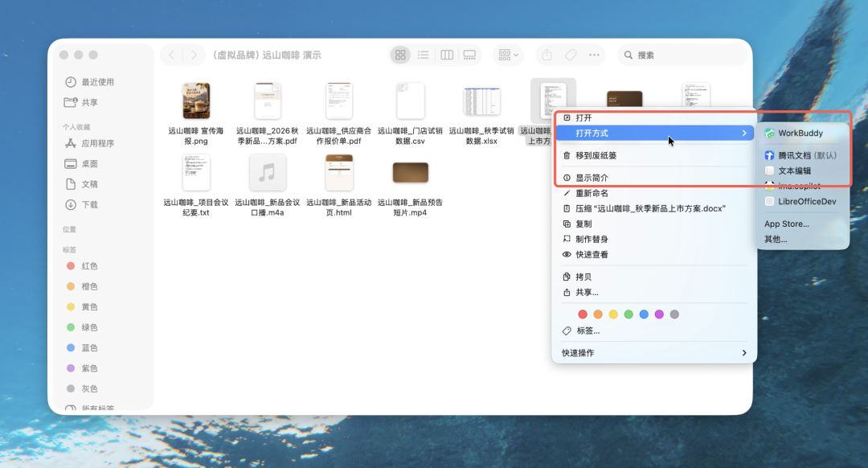Select the 绿色 tag in sidebar

point(81,327)
